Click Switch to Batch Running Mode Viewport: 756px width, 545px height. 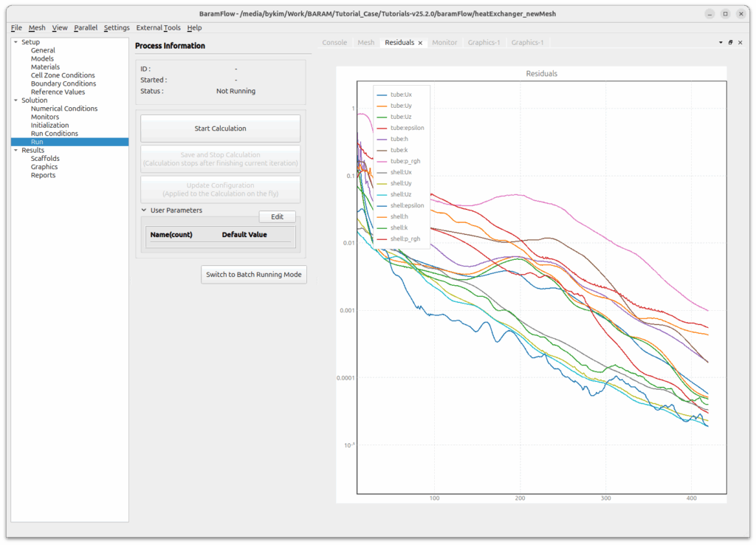pos(254,275)
